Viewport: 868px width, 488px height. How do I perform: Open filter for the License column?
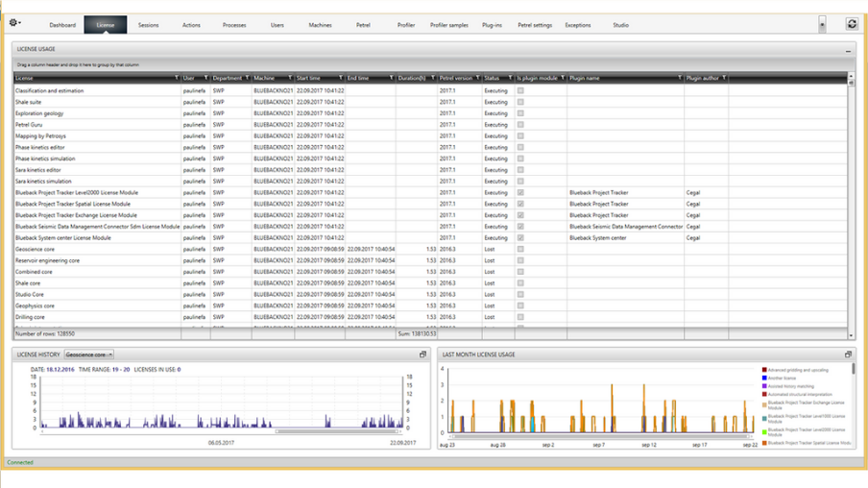click(177, 78)
